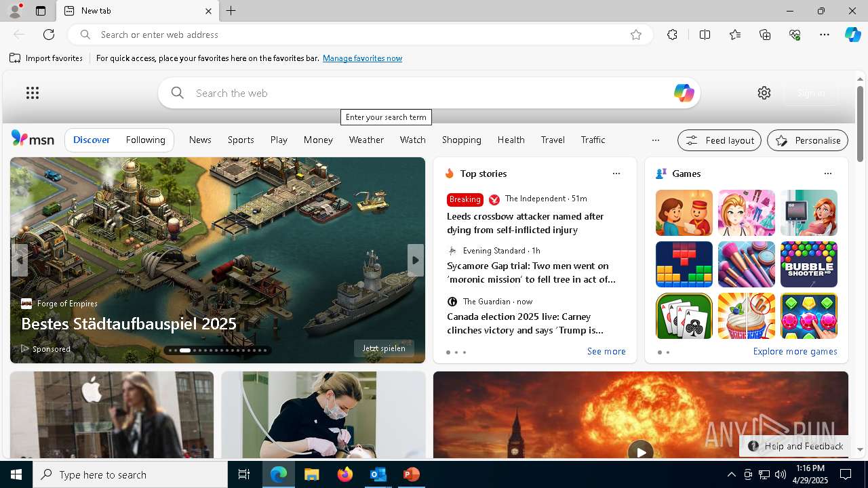Viewport: 868px width, 488px height.
Task: Open the Weather category
Action: click(x=366, y=140)
